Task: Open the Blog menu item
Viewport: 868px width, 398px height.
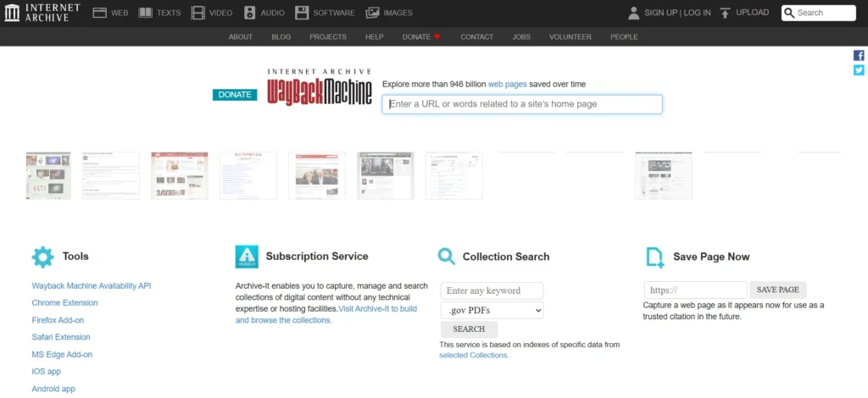Action: point(281,37)
